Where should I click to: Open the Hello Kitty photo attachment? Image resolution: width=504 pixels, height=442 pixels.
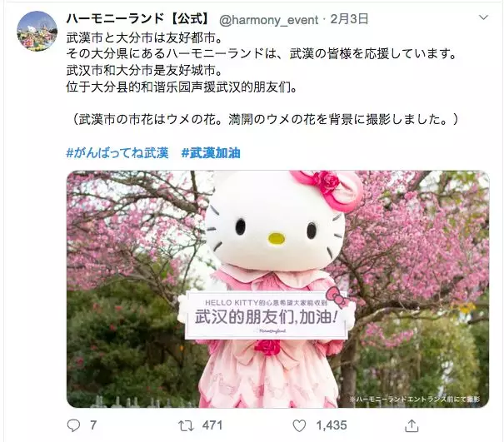pos(278,289)
